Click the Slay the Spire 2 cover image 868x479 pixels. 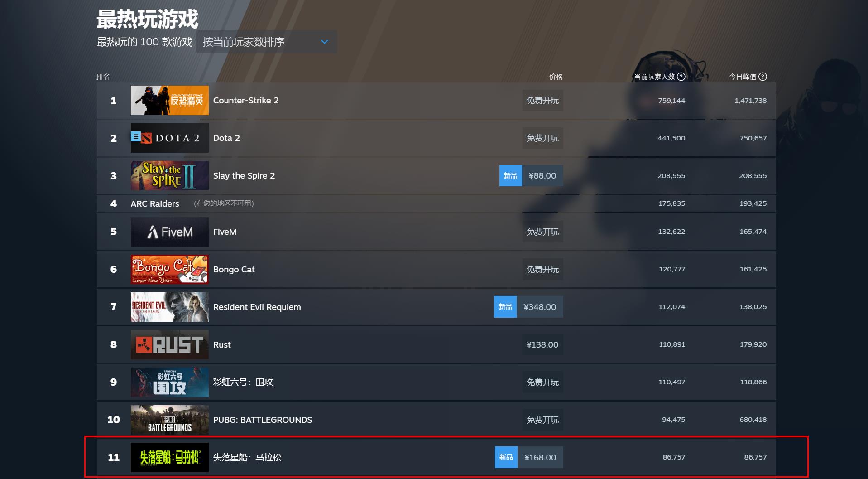click(x=170, y=175)
